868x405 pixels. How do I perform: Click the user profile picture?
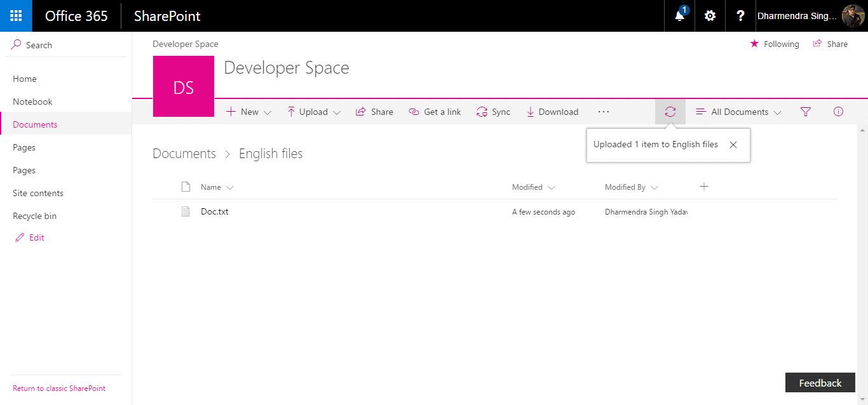coord(853,16)
